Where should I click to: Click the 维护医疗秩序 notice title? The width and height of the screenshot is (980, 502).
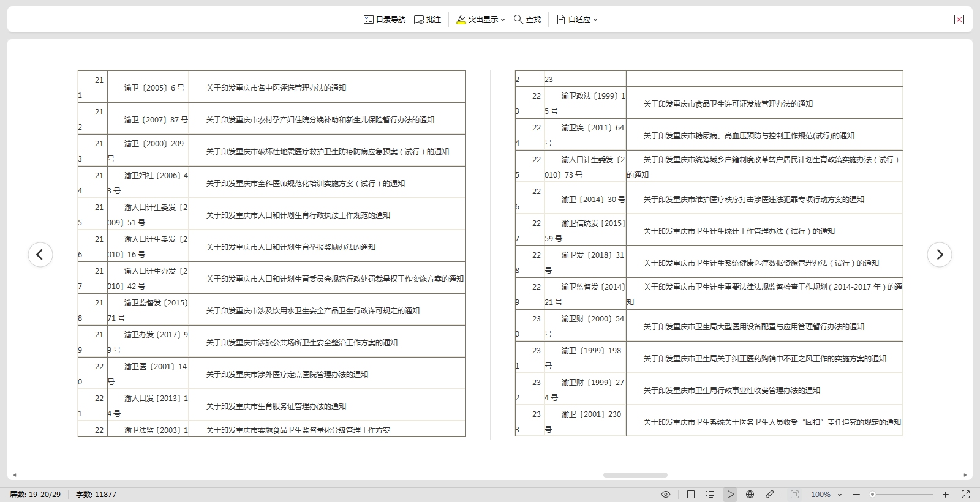754,200
